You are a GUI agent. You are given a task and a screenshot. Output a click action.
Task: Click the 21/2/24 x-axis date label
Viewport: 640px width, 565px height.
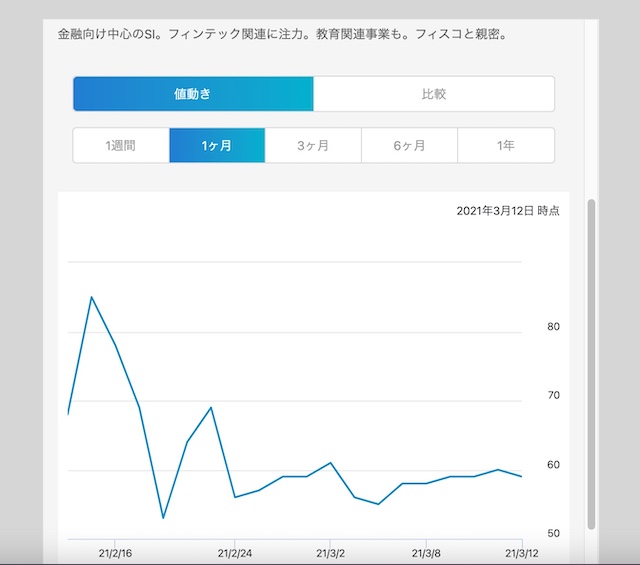point(233,552)
